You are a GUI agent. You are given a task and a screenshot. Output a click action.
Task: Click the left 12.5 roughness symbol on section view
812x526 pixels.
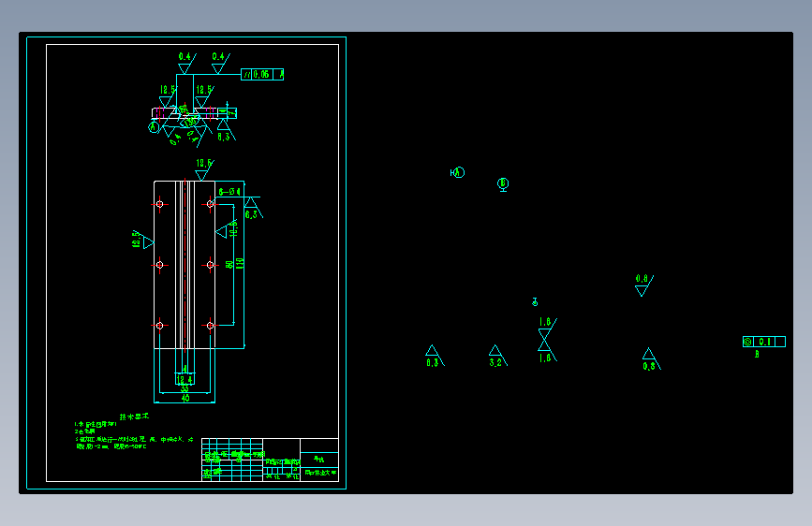tap(168, 96)
